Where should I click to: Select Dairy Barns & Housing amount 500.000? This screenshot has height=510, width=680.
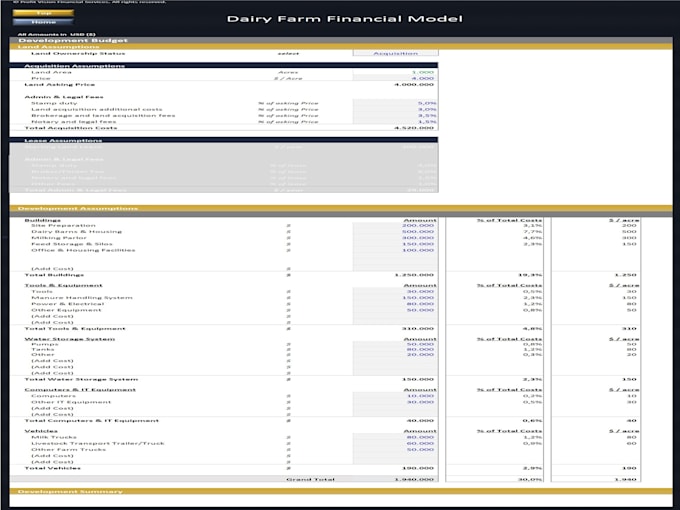396,232
